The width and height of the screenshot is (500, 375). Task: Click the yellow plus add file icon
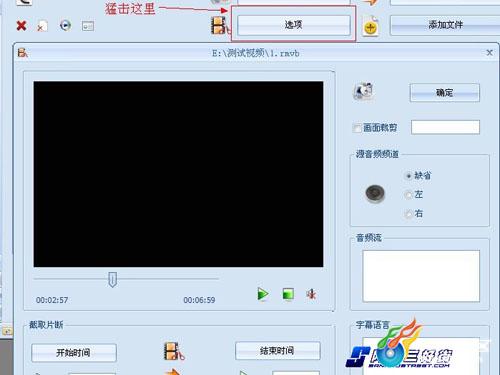[x=370, y=27]
